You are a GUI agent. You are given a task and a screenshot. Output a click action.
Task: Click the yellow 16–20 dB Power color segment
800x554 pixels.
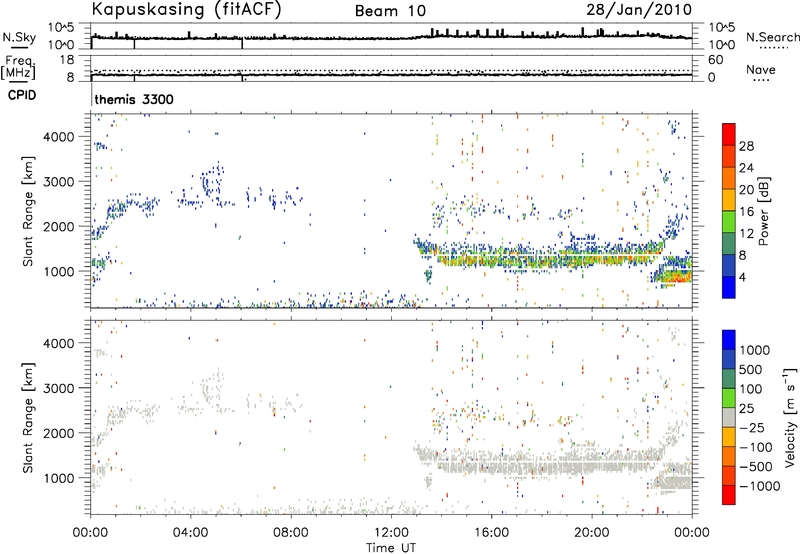pyautogui.click(x=729, y=200)
